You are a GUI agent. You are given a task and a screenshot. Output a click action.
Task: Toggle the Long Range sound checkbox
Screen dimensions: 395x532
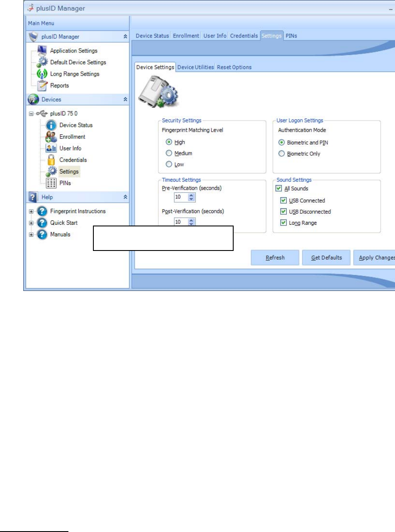[283, 223]
